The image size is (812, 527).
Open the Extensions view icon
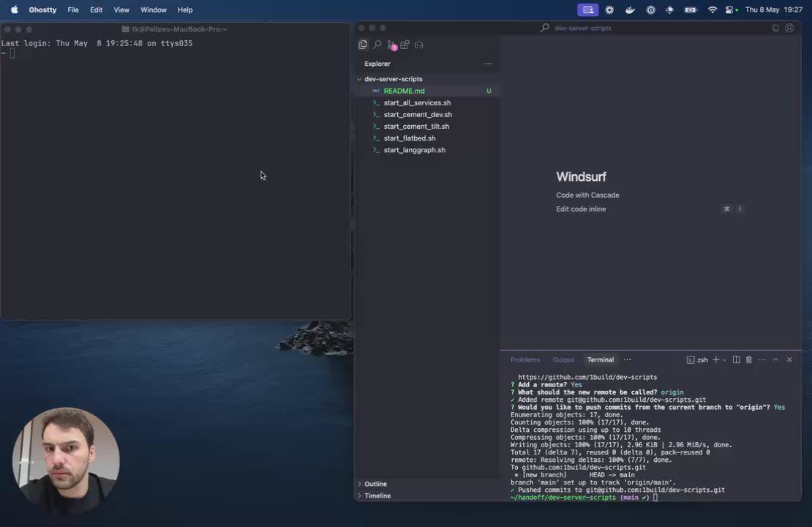point(405,45)
